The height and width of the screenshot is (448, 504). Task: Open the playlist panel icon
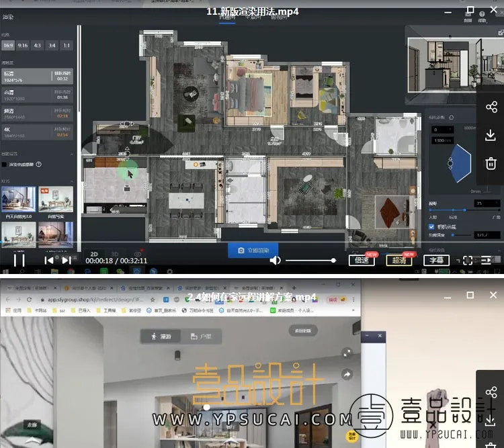coord(486,261)
